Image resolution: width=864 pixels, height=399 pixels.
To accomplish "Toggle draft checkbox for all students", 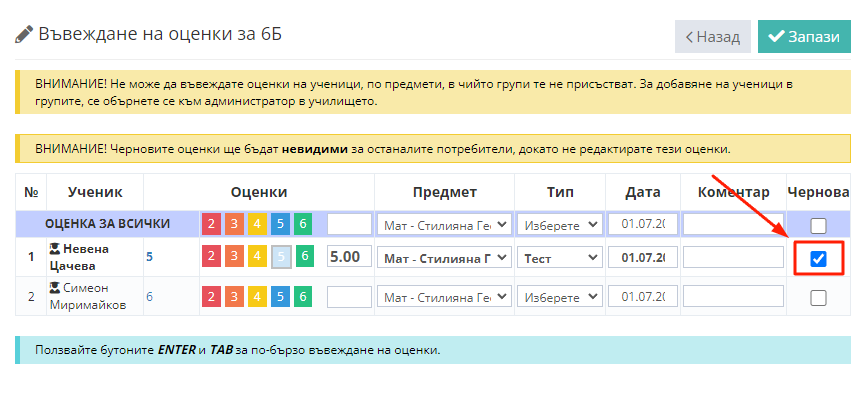I will tap(818, 225).
